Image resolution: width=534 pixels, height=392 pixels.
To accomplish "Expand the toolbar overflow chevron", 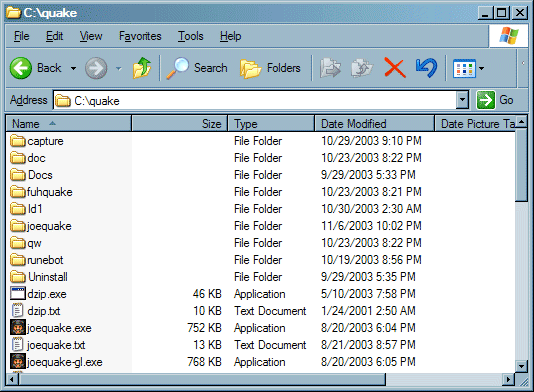I will (523, 63).
